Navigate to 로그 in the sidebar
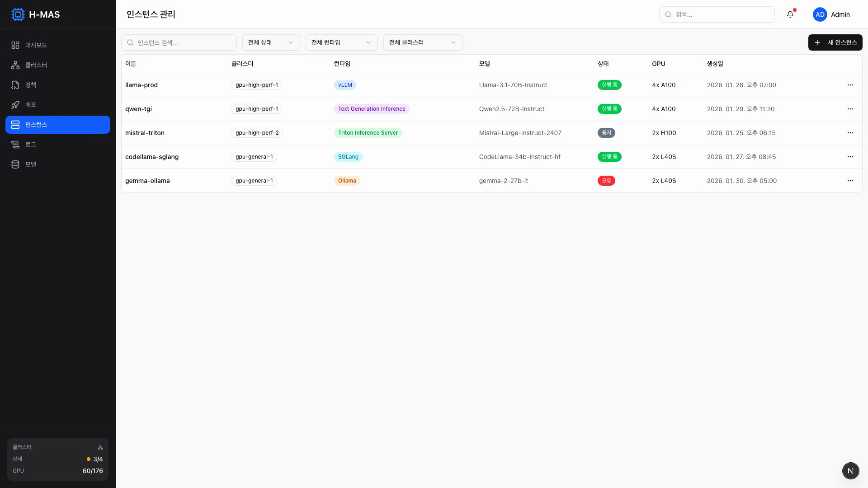 point(31,145)
